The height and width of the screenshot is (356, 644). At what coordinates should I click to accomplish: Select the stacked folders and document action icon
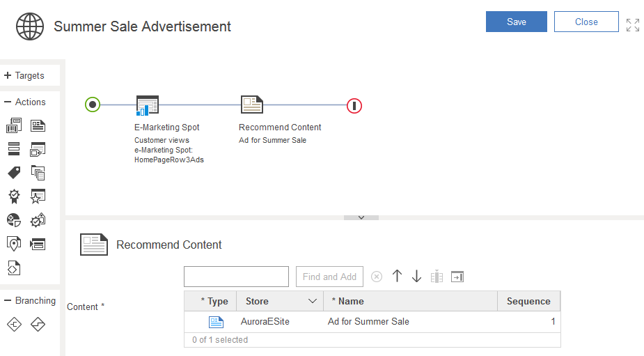pos(38,173)
